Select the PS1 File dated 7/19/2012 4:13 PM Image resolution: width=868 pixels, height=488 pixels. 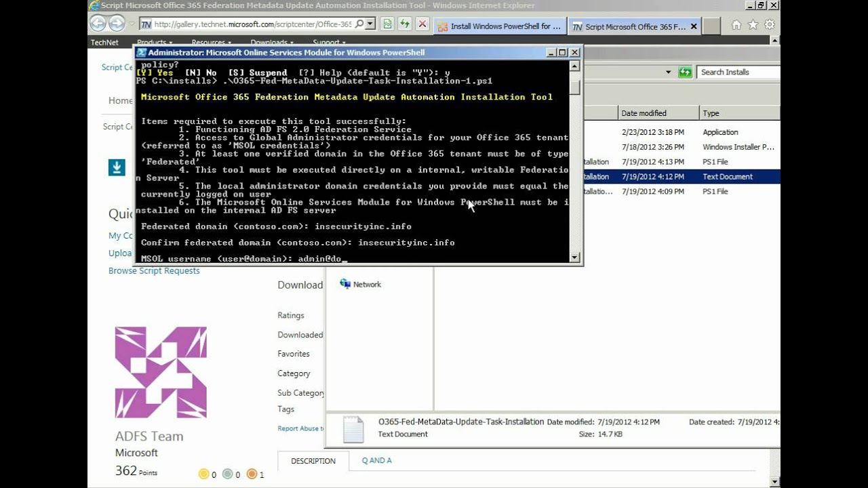(681, 162)
